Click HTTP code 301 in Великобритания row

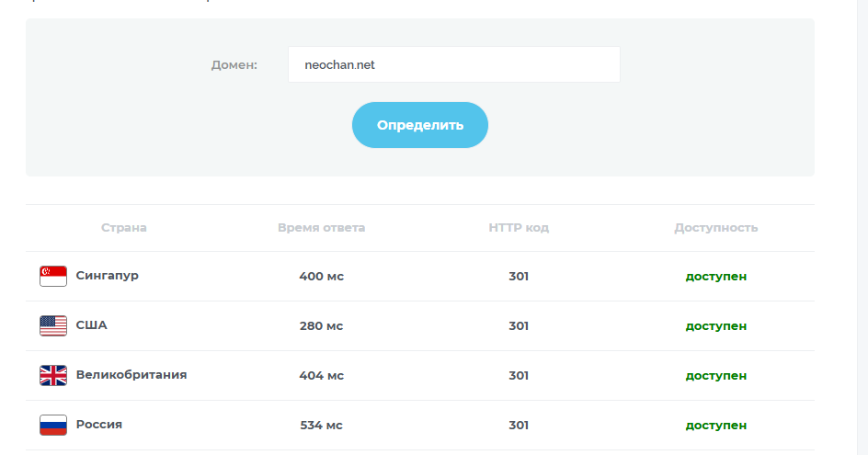click(519, 376)
